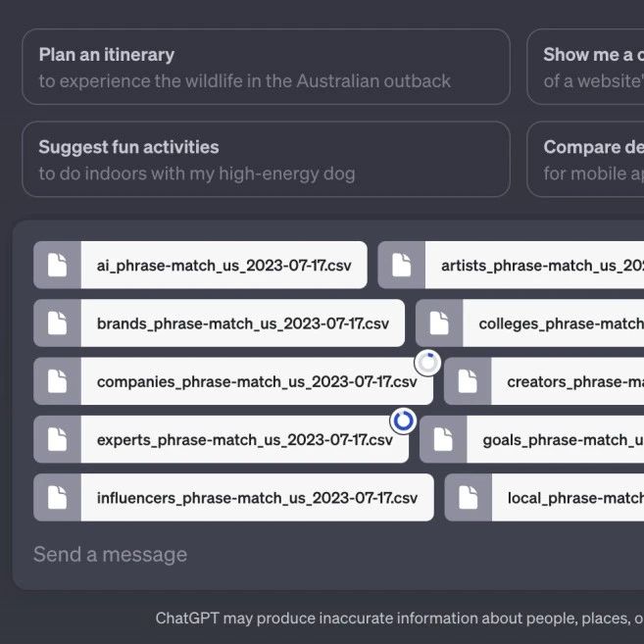Click file icon of experts_phrase-match attachment
Image resolution: width=644 pixels, height=644 pixels.
point(57,439)
